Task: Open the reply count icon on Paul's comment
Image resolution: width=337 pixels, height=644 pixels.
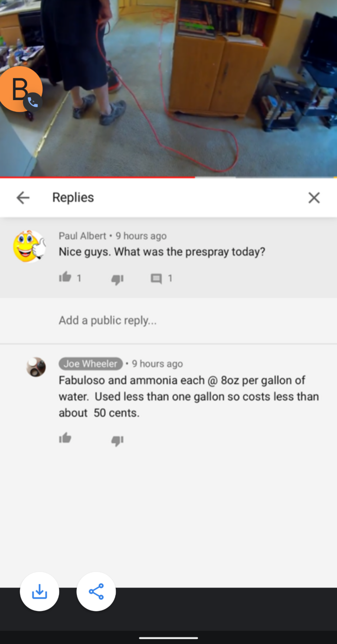Action: (x=156, y=279)
